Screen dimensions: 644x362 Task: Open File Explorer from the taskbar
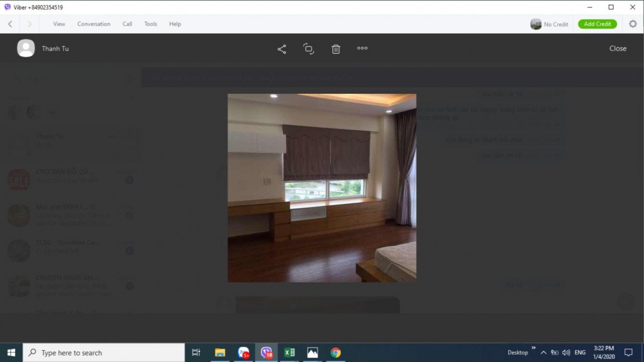(x=220, y=352)
